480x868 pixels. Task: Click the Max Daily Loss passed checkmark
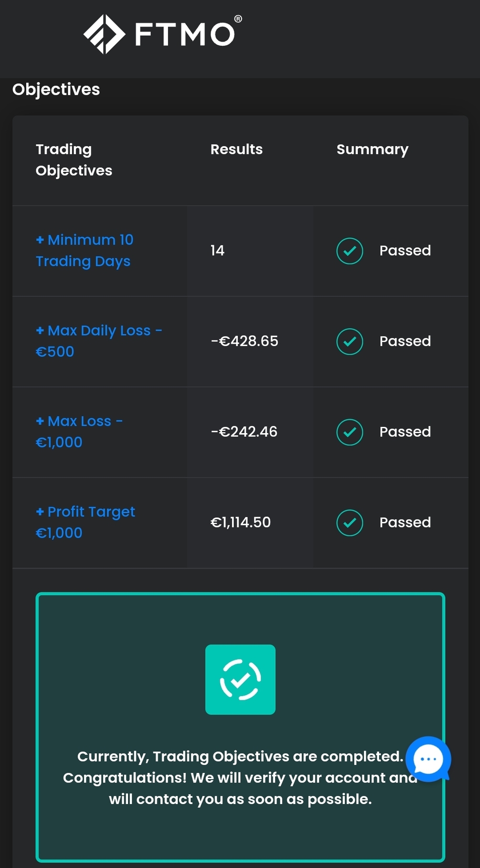350,341
